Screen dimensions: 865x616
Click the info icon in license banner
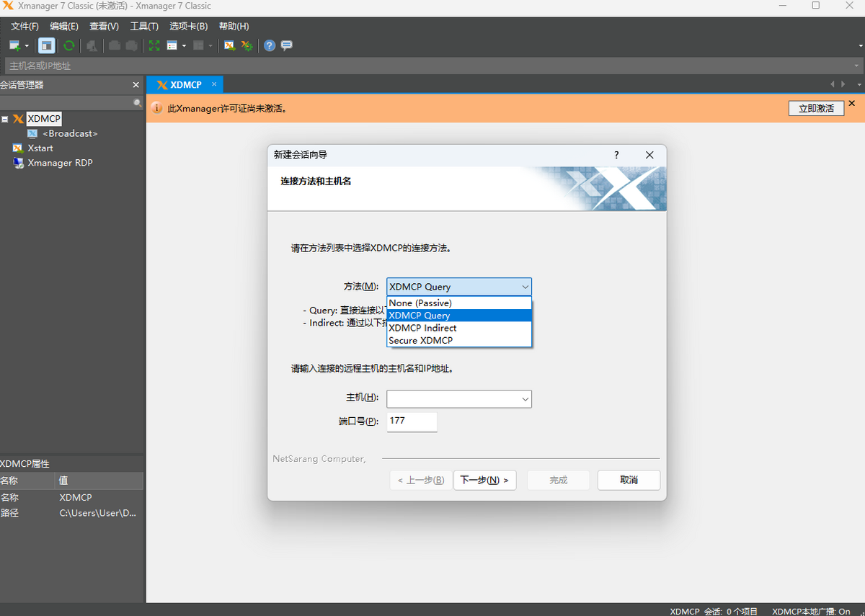(156, 108)
